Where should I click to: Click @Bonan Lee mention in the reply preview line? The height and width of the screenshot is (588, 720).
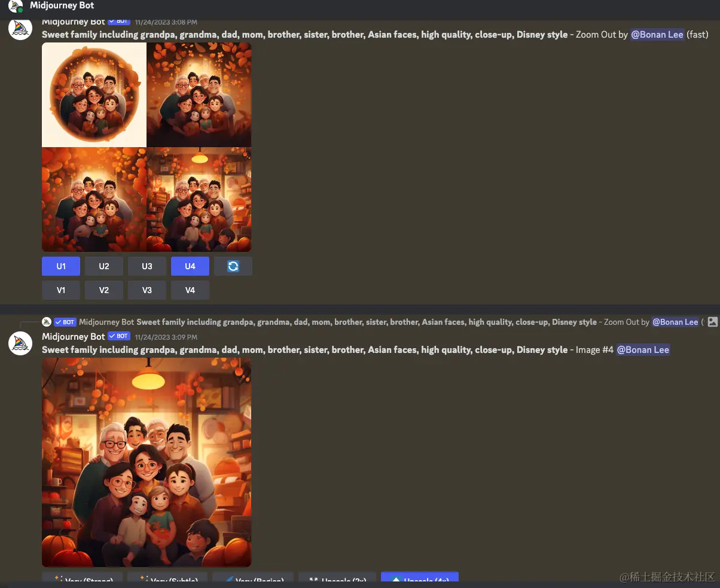pyautogui.click(x=675, y=322)
